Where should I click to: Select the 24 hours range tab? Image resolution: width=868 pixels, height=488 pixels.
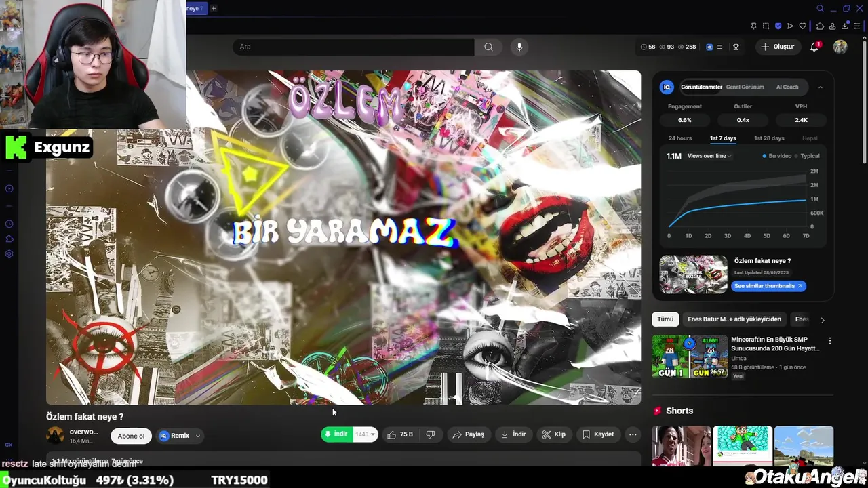[x=680, y=138]
